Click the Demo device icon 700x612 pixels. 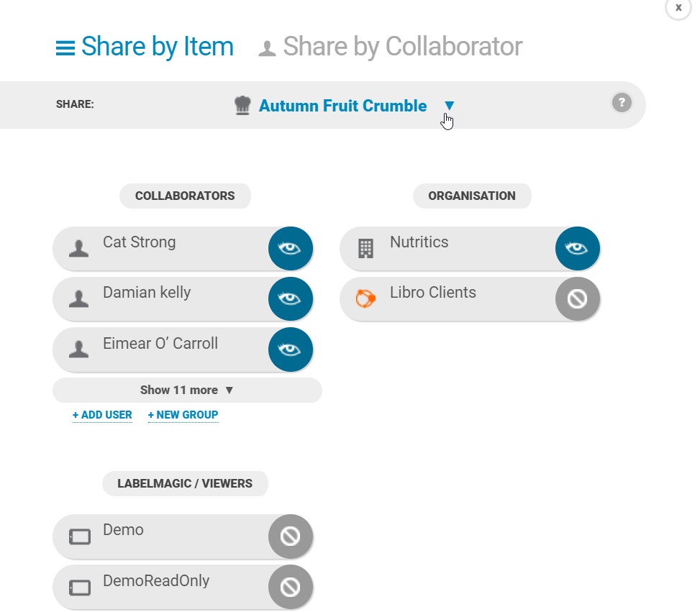(80, 536)
